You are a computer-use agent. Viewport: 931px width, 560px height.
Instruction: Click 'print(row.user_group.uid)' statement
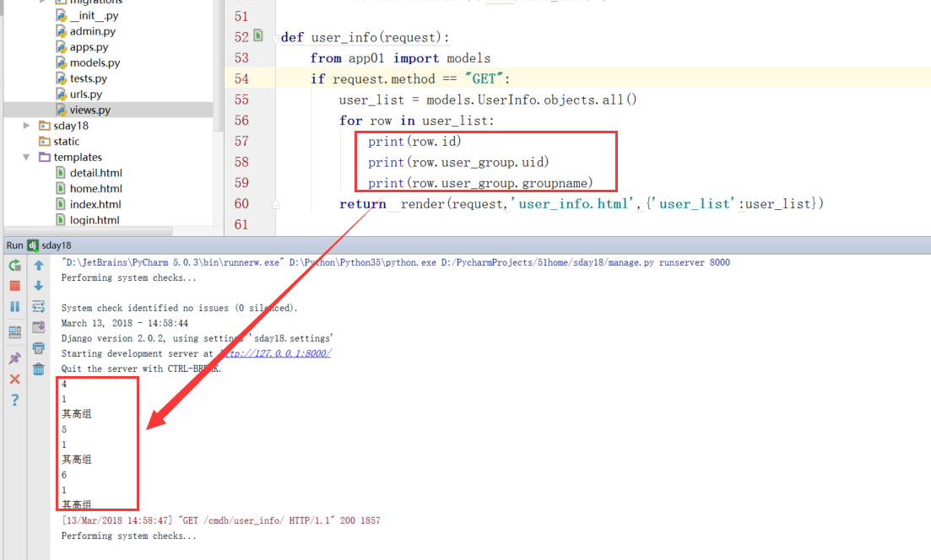pos(458,162)
